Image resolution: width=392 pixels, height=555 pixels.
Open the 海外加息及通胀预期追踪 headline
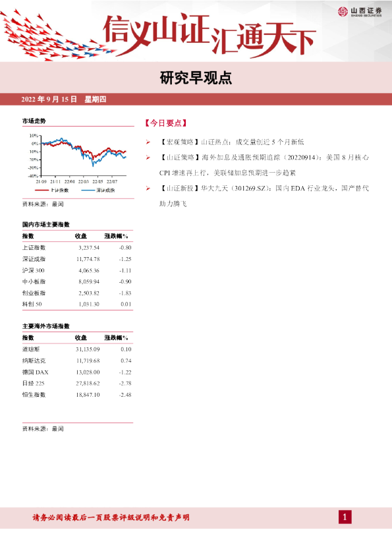tap(264, 165)
